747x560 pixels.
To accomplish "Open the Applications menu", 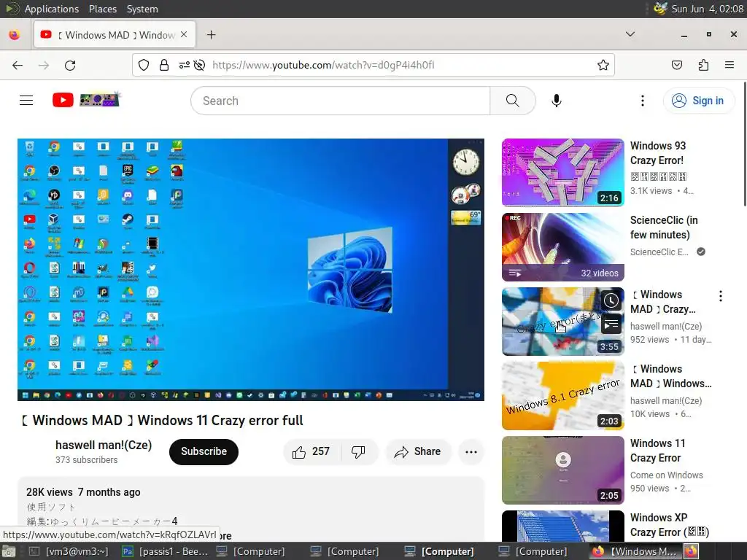I will [52, 9].
